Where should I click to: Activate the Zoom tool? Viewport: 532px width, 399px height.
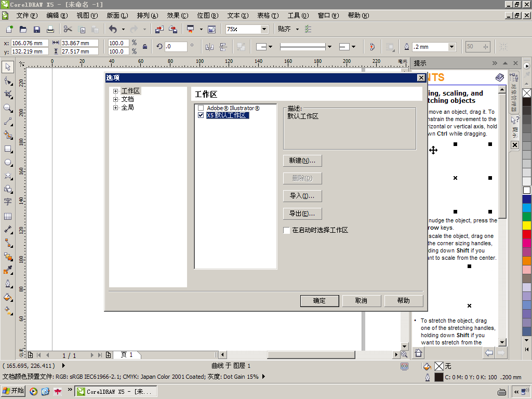[x=8, y=108]
